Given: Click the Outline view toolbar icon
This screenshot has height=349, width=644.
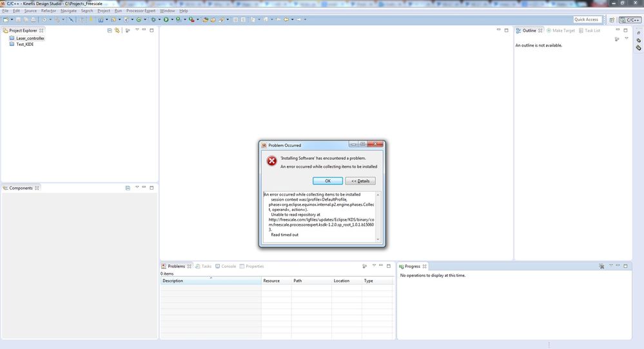Looking at the screenshot, I should coord(617,39).
